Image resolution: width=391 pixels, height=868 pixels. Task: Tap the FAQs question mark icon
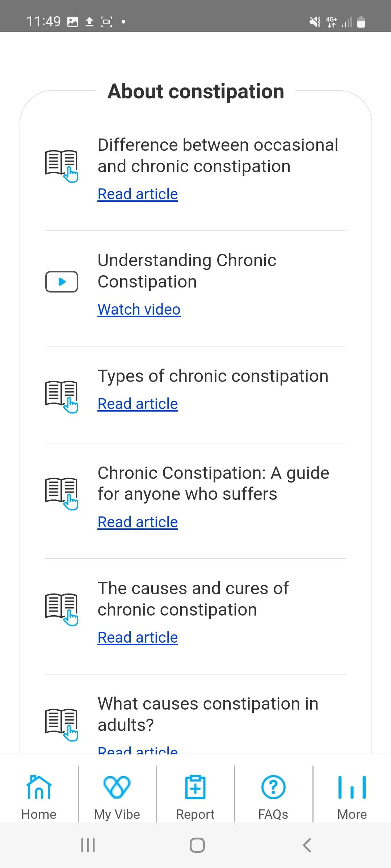click(273, 787)
